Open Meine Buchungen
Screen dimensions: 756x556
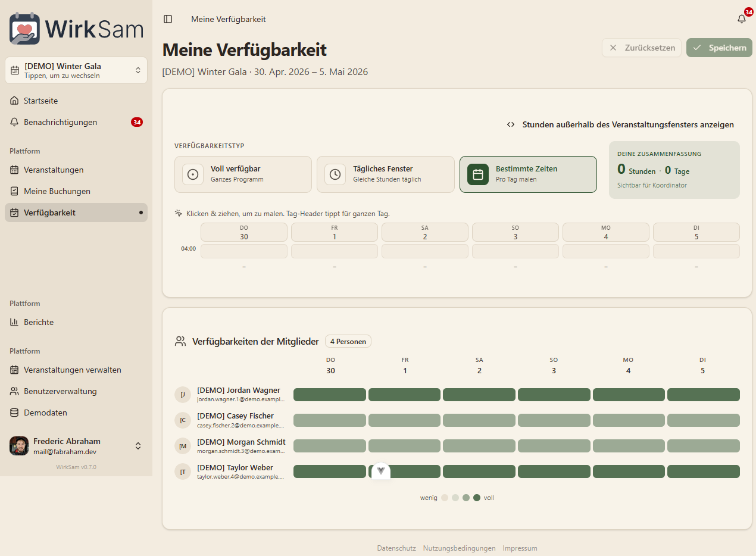tap(76, 191)
